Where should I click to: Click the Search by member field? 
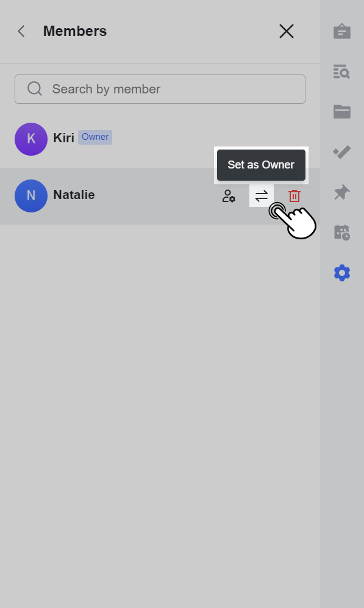[x=160, y=89]
